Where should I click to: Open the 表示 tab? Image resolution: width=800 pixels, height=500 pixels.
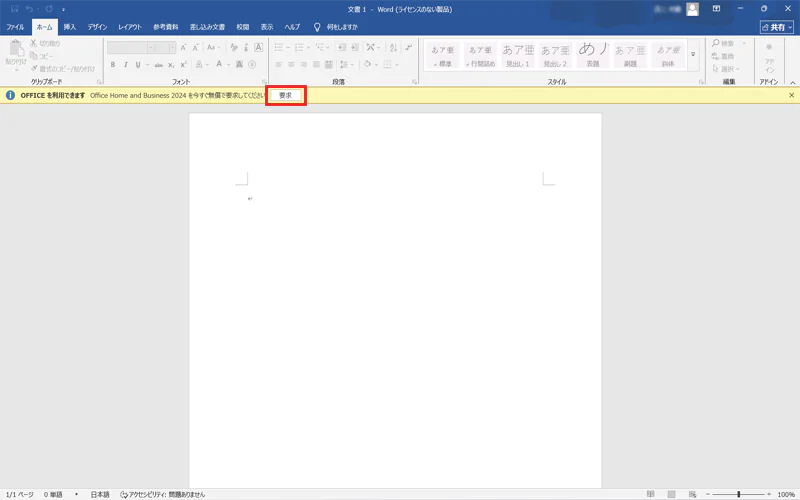click(267, 27)
